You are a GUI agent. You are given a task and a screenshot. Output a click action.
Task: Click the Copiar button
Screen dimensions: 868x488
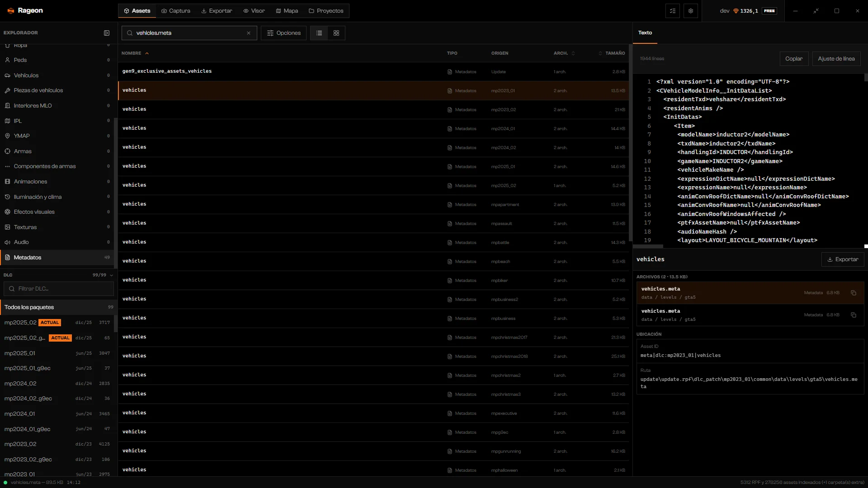794,59
